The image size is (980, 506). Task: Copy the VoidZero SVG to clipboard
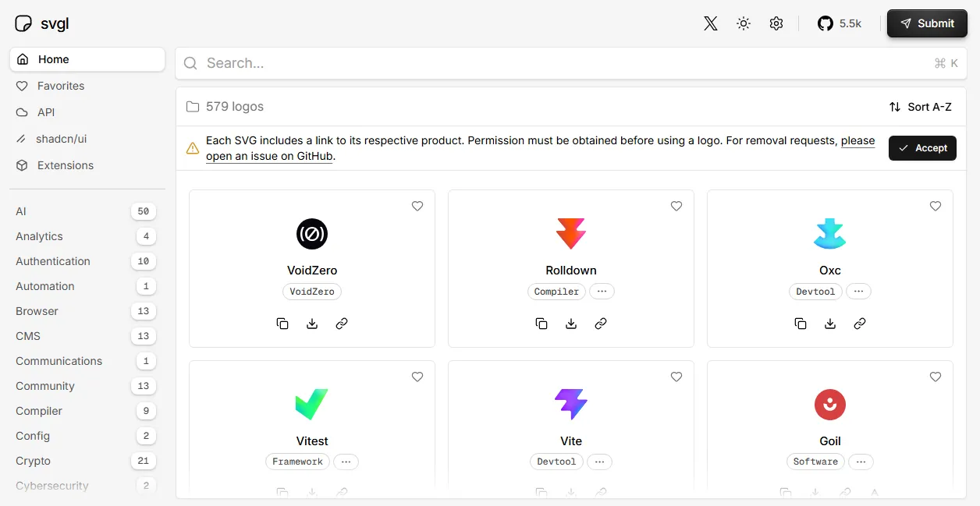coord(282,324)
